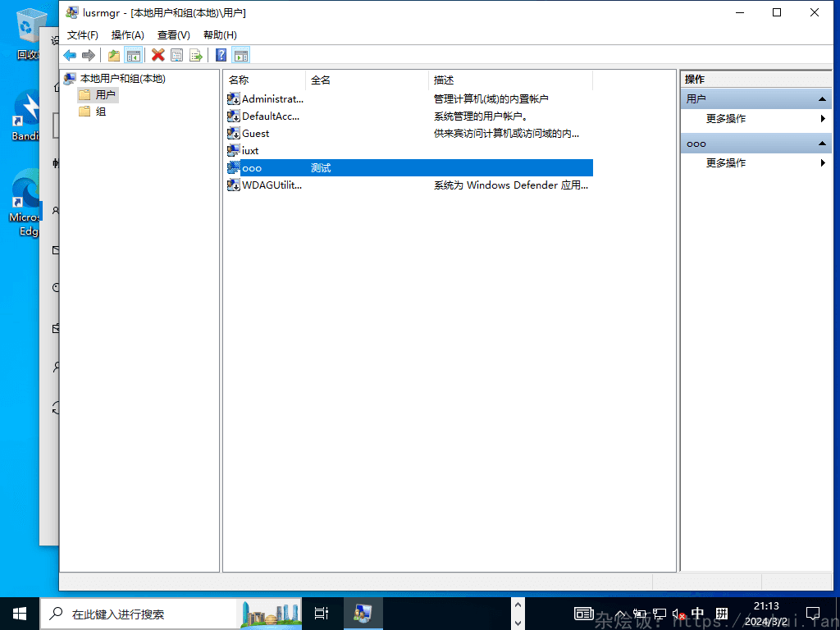The image size is (840, 630).
Task: Collapse the ooo section in the 操作 pane
Action: pos(822,144)
